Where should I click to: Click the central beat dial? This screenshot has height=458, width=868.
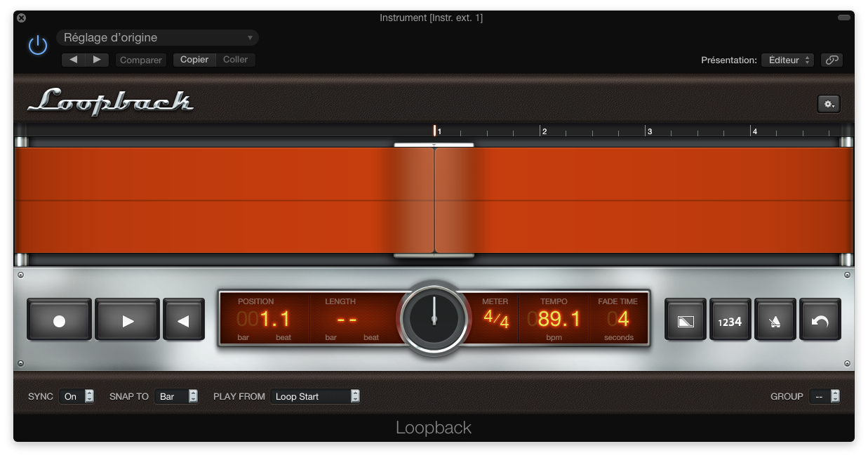(x=434, y=318)
